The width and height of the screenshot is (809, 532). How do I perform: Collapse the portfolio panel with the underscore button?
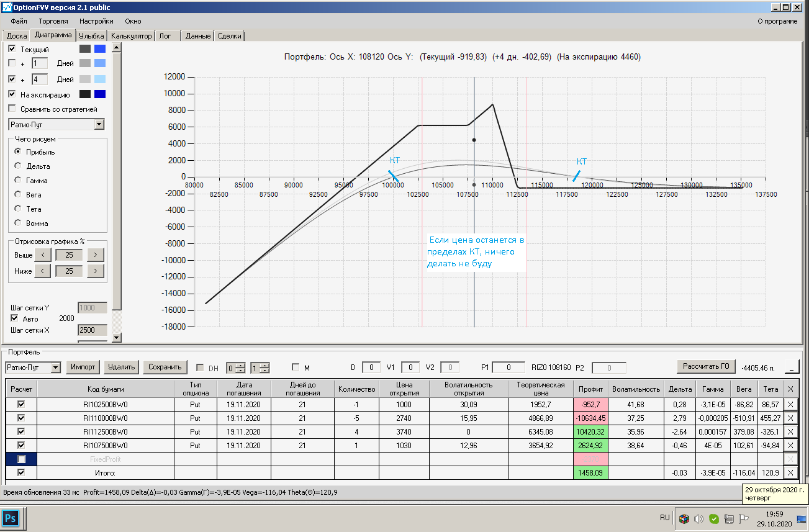[x=792, y=366]
